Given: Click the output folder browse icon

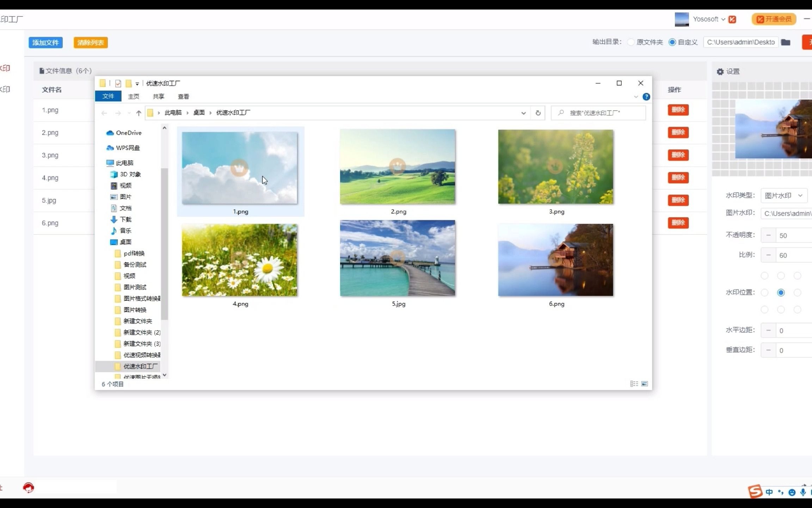Looking at the screenshot, I should pos(786,42).
